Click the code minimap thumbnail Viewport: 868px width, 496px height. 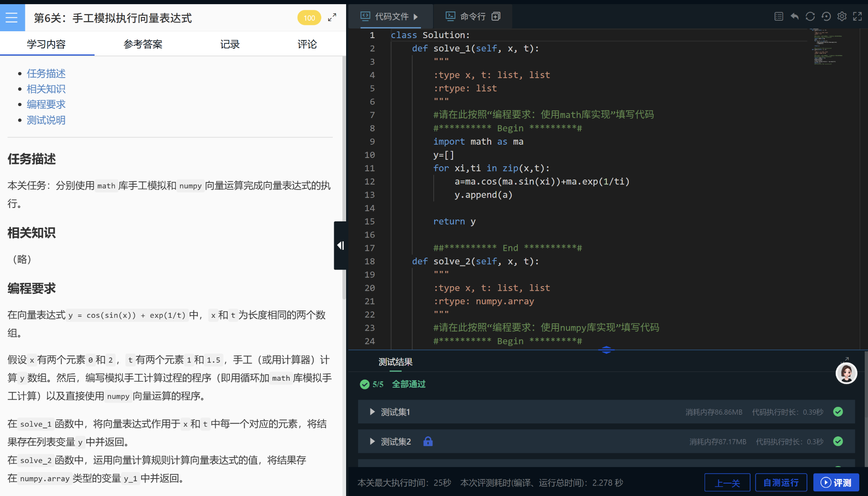[x=829, y=46]
